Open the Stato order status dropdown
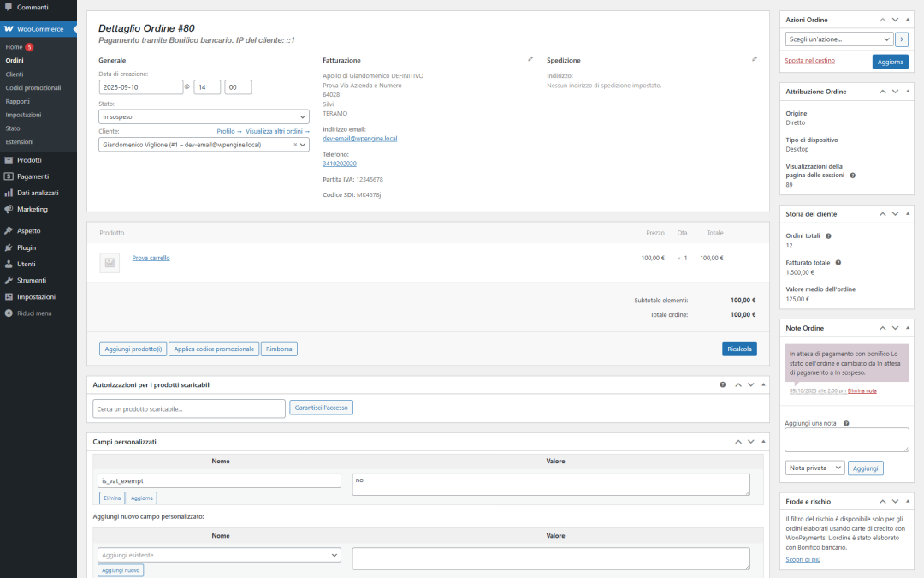This screenshot has width=924, height=578. (204, 116)
